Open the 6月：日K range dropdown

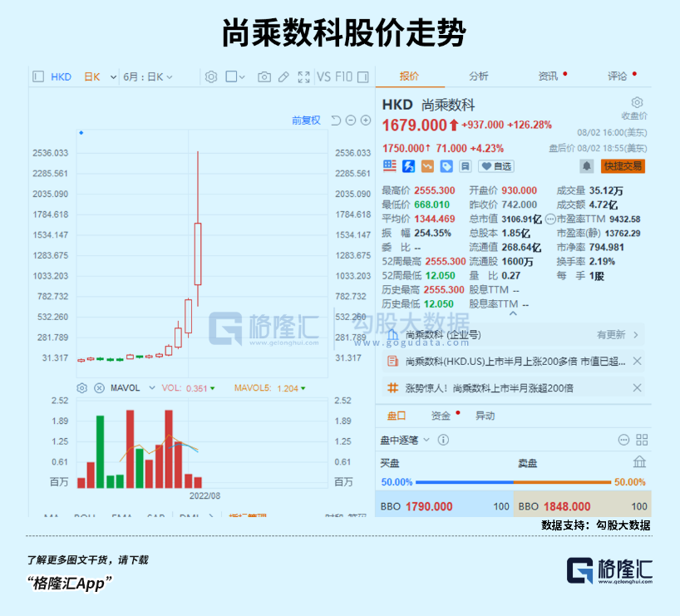[x=148, y=77]
